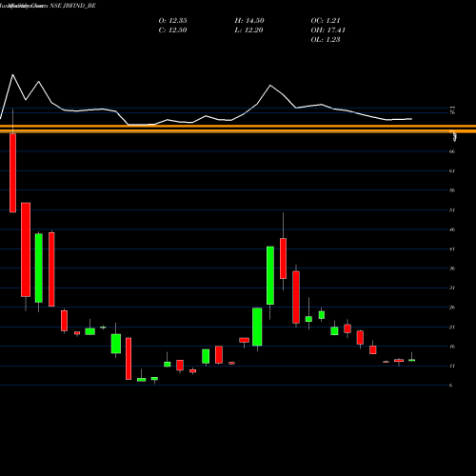Image resolution: width=476 pixels, height=476 pixels.
Task: Click the 6 price axis label
Action: 451,386
